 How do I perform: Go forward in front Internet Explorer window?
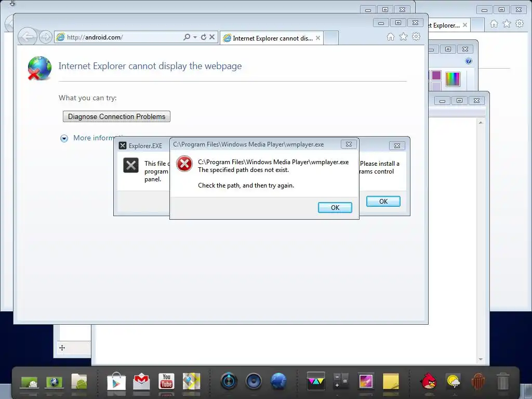tap(46, 37)
